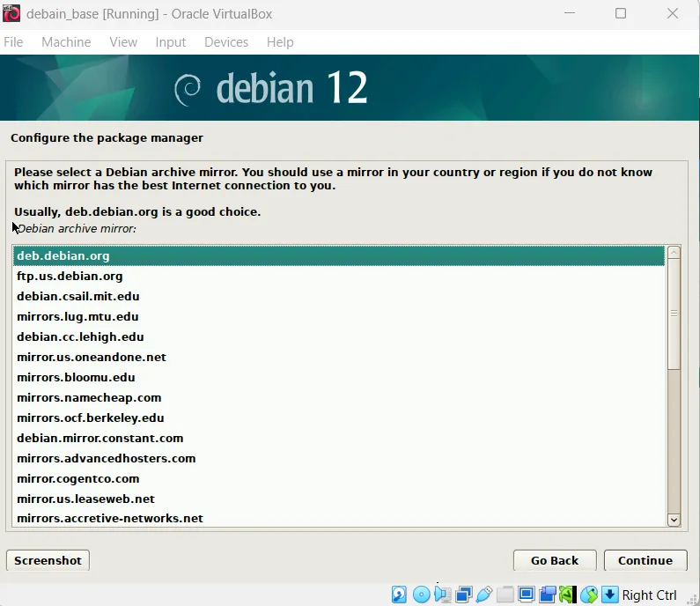The image size is (700, 606).
Task: Click the Go Back button
Action: coord(555,560)
